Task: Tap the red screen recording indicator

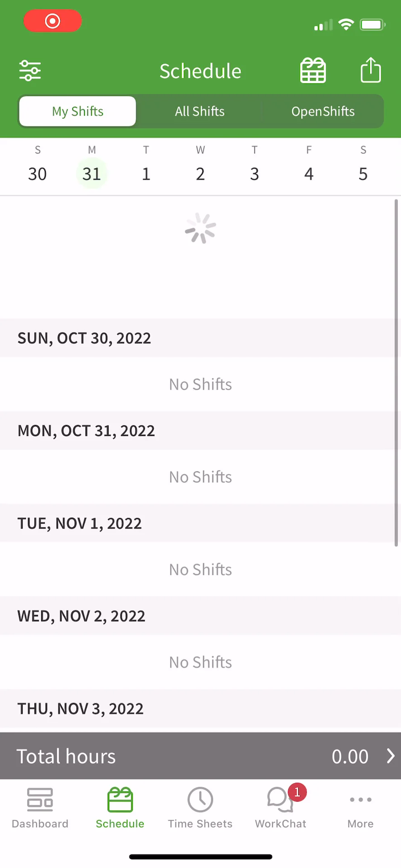Action: pos(53,21)
